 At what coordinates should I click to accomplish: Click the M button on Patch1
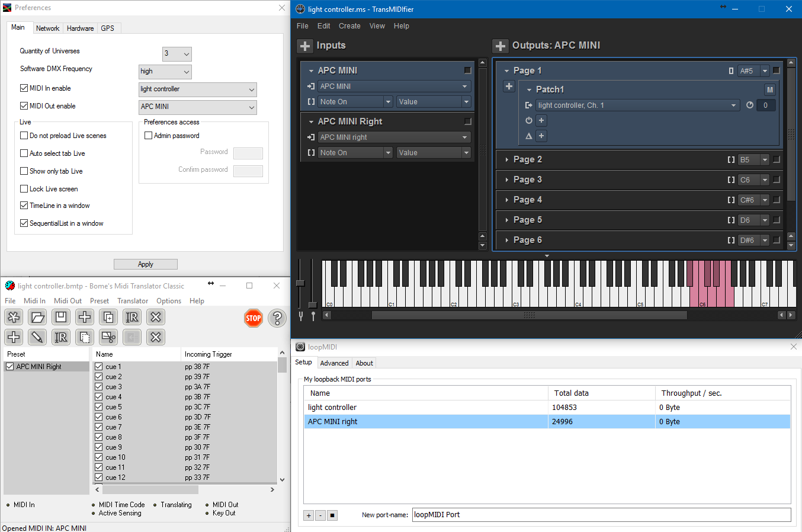[769, 89]
